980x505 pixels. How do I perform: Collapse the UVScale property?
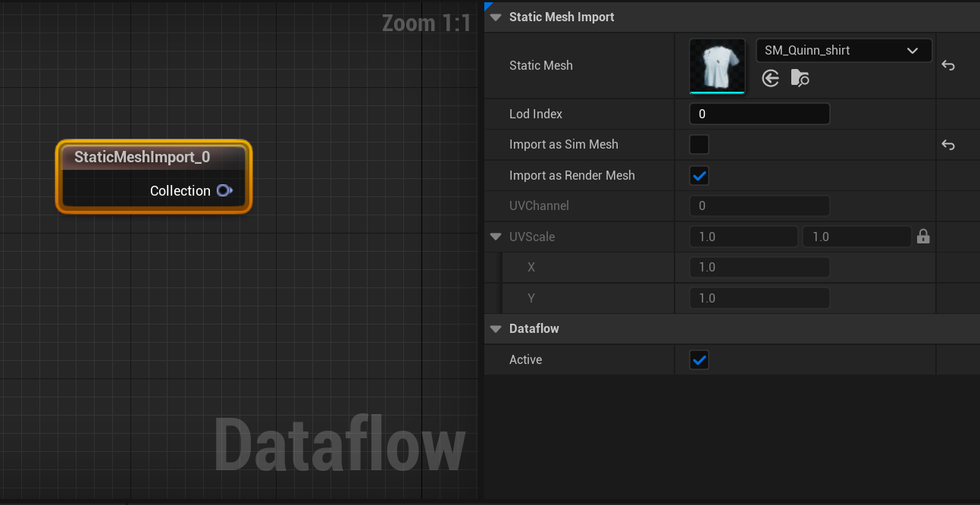coord(496,236)
